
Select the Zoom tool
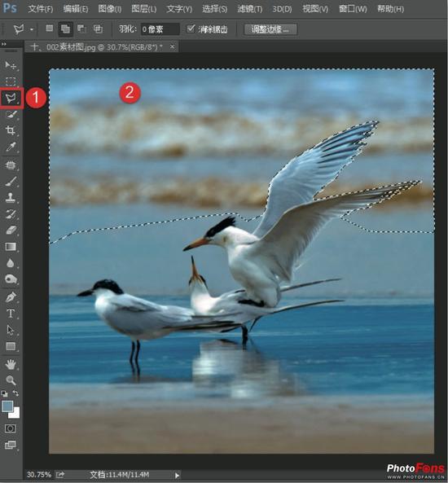tap(11, 380)
